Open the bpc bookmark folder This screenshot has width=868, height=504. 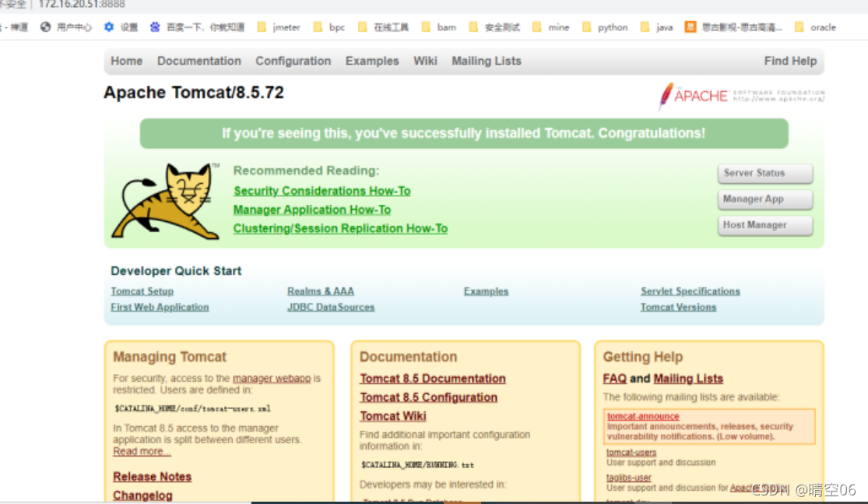coord(329,27)
